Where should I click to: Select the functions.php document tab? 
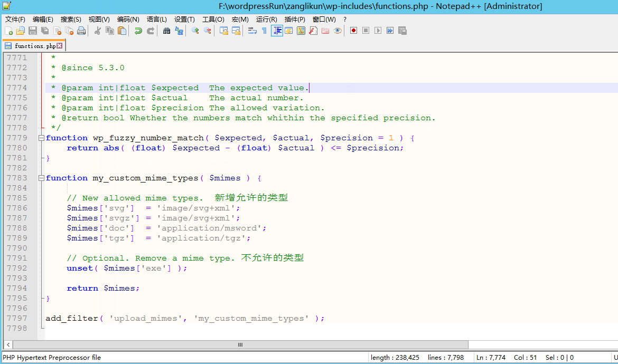point(33,46)
